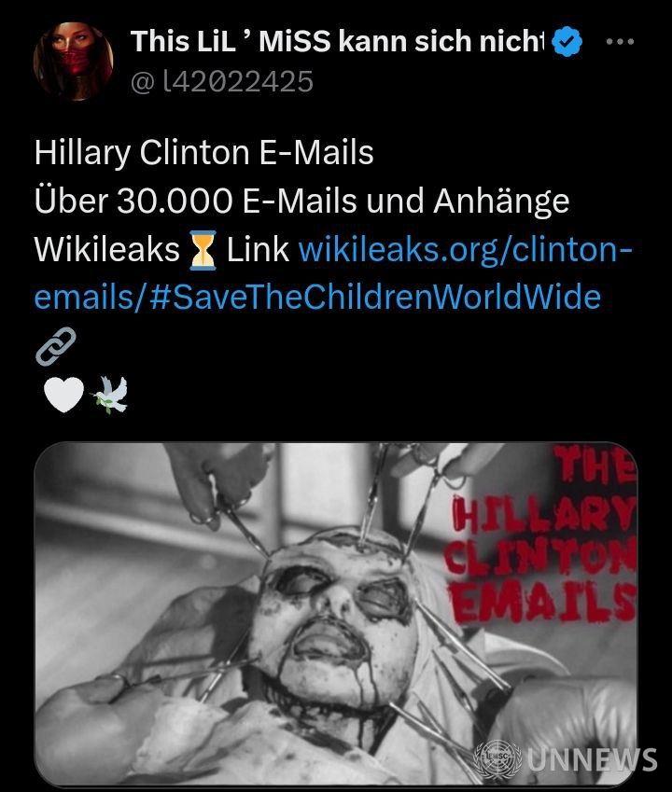Click the 'Über 30.000 E-Mails und Anhänge' line
672x792 pixels.
302,201
